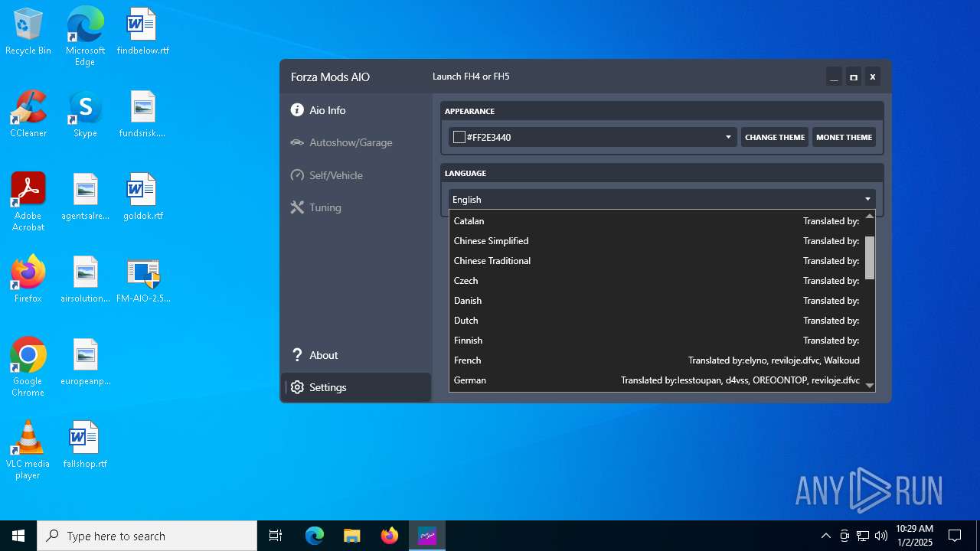Select Czech from the language list
This screenshot has height=551, width=980.
point(657,281)
